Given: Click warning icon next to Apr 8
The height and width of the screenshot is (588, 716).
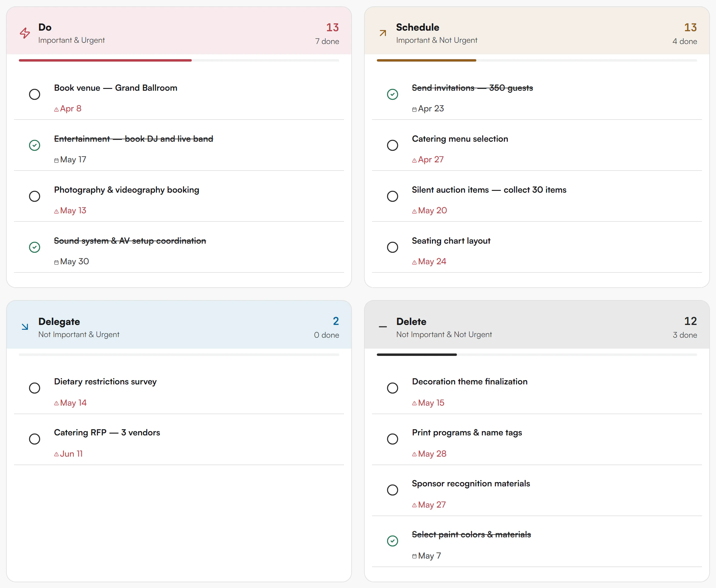Looking at the screenshot, I should pos(56,110).
